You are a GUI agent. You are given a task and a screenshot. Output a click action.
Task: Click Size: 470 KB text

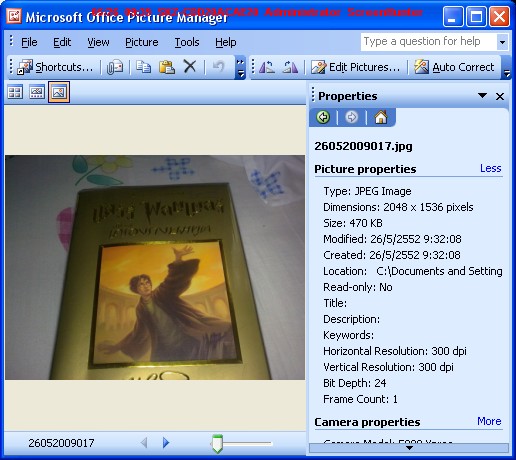(x=353, y=223)
